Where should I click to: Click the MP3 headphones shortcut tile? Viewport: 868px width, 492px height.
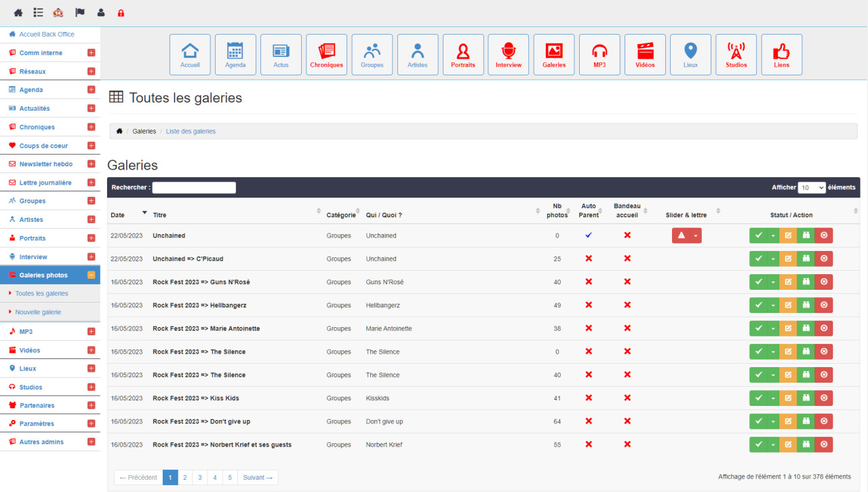(599, 54)
